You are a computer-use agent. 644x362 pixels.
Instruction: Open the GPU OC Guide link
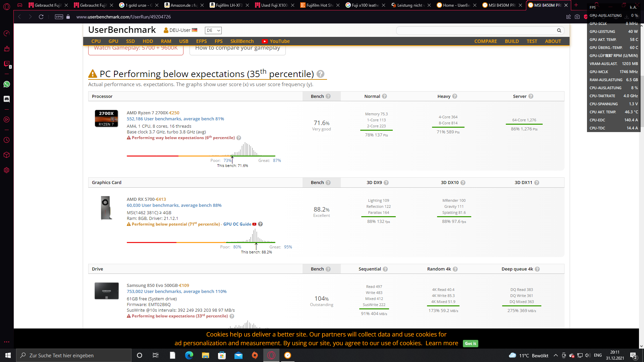tap(237, 224)
